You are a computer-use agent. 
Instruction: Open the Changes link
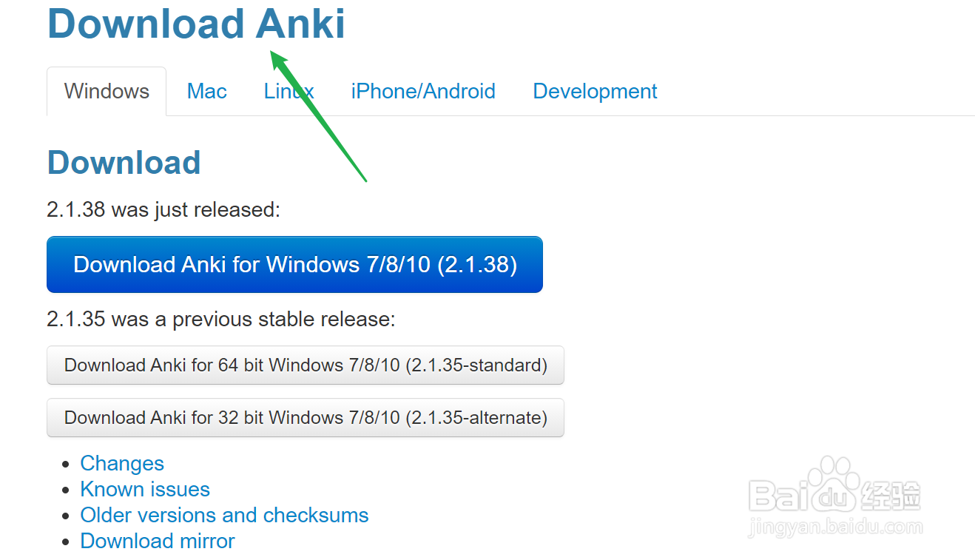[x=122, y=463]
